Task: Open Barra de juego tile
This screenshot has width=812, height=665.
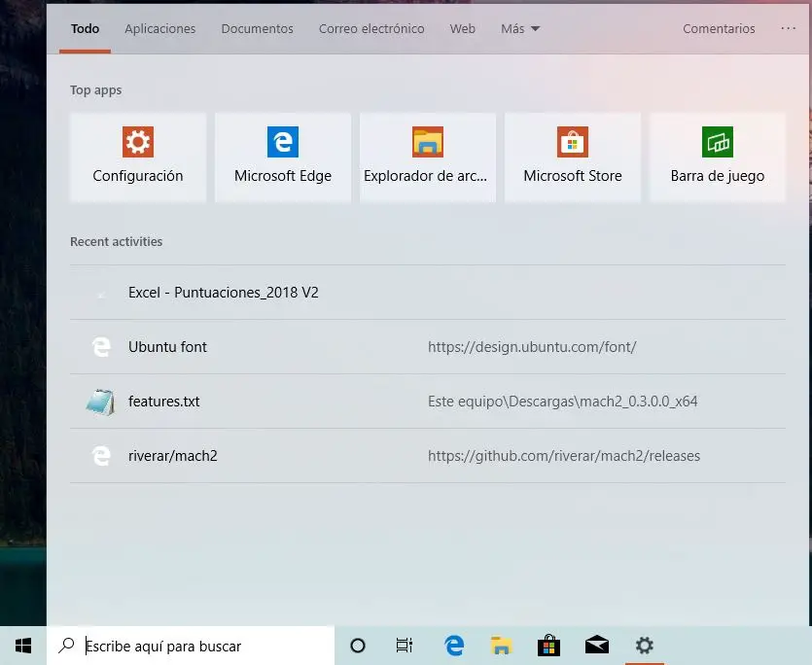Action: pos(718,157)
